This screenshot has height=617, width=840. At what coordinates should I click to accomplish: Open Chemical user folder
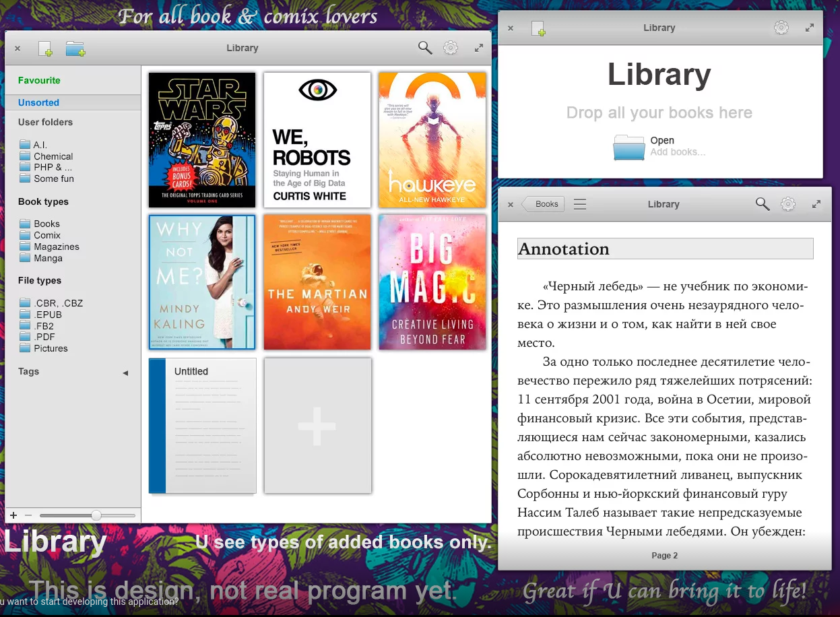46,156
